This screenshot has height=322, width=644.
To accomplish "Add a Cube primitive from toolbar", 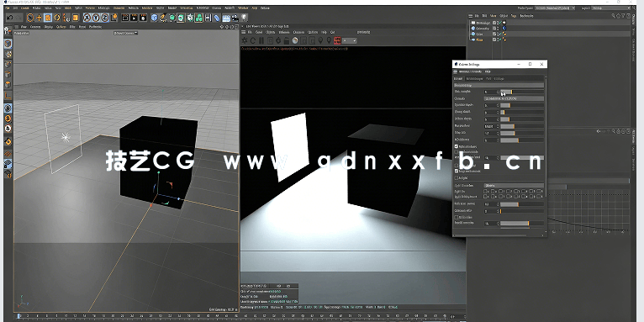I will [154, 18].
